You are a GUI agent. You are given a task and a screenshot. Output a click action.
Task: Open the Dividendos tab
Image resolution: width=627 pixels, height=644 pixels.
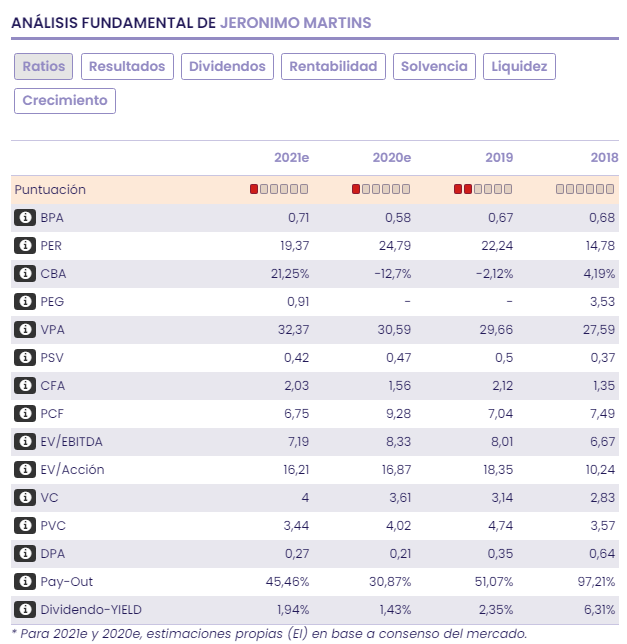[227, 67]
